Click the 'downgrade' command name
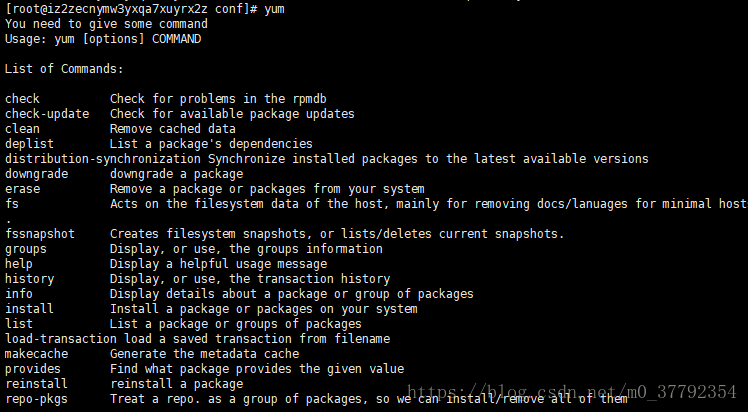 tap(36, 174)
